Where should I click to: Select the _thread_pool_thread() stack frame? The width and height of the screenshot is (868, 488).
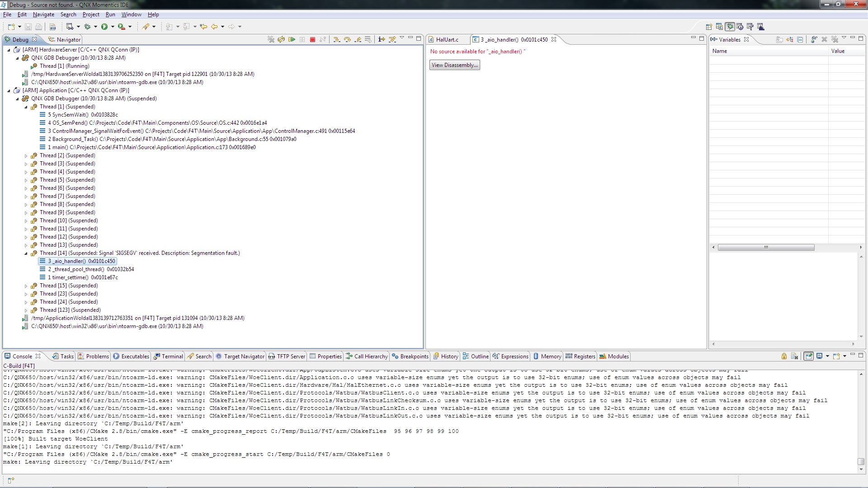(78, 269)
